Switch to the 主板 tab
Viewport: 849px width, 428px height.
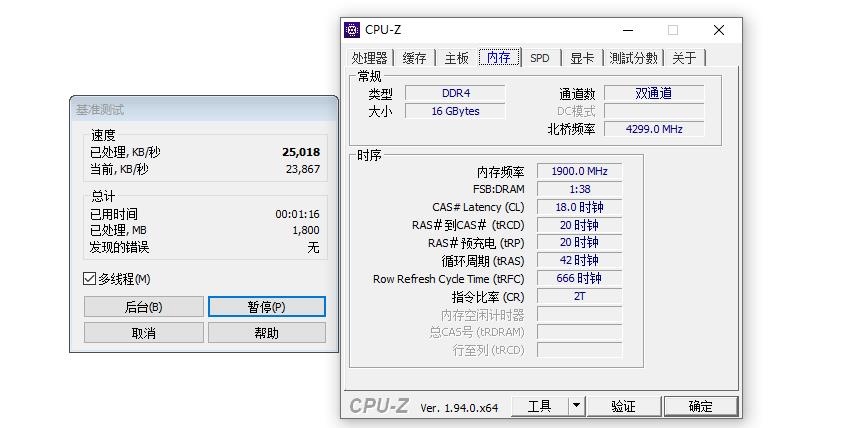(x=456, y=58)
